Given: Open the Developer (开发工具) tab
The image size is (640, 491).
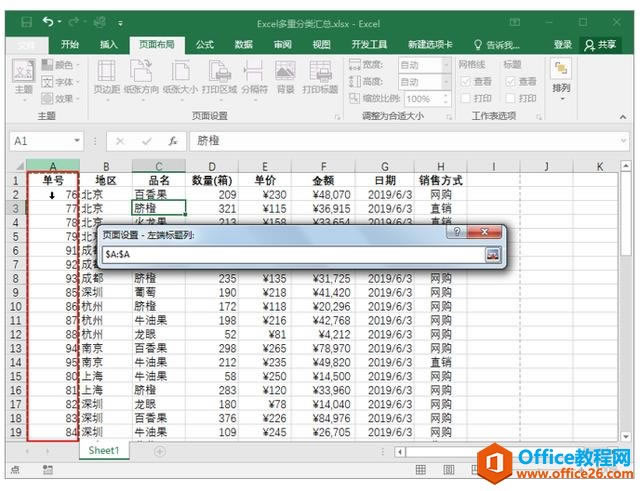Looking at the screenshot, I should (x=369, y=44).
